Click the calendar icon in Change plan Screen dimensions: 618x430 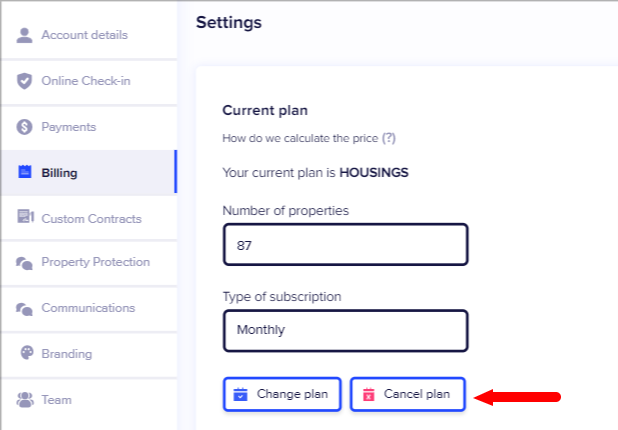point(240,394)
